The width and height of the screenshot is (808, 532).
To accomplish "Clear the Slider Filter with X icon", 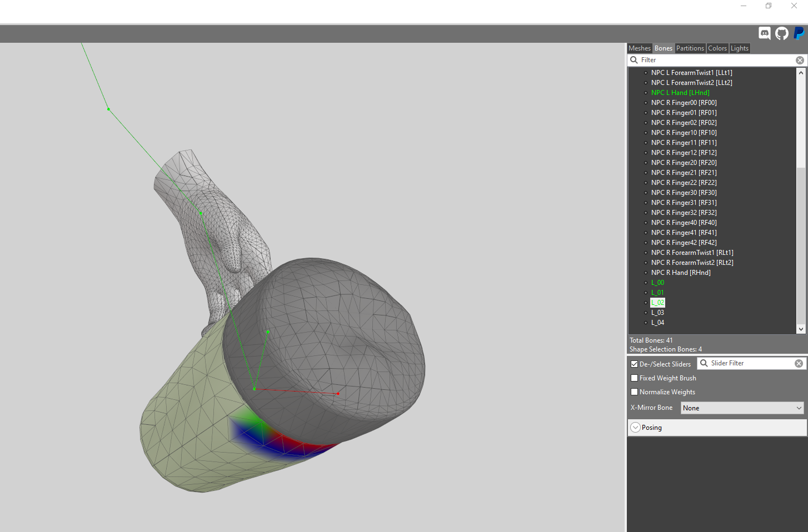I will tap(799, 363).
